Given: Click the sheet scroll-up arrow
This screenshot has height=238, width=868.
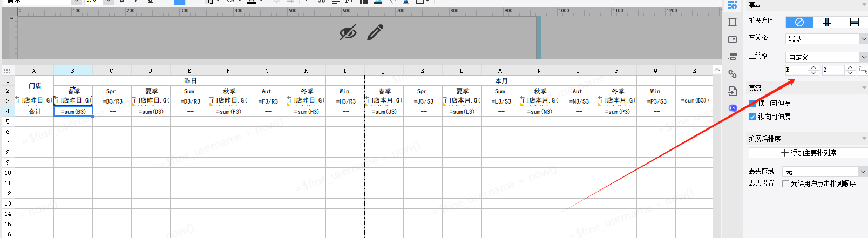Looking at the screenshot, I should pyautogui.click(x=717, y=70).
